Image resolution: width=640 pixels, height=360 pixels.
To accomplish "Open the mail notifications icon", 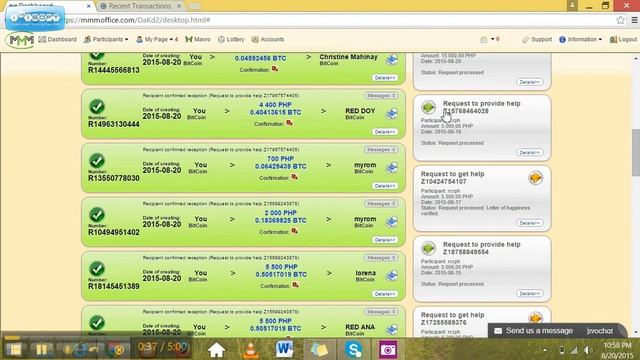I will coord(484,40).
